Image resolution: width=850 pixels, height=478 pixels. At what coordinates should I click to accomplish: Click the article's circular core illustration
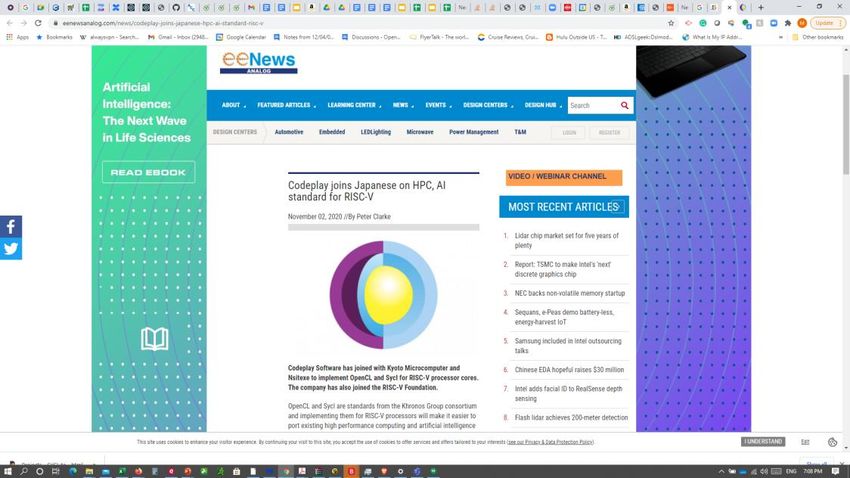click(383, 295)
